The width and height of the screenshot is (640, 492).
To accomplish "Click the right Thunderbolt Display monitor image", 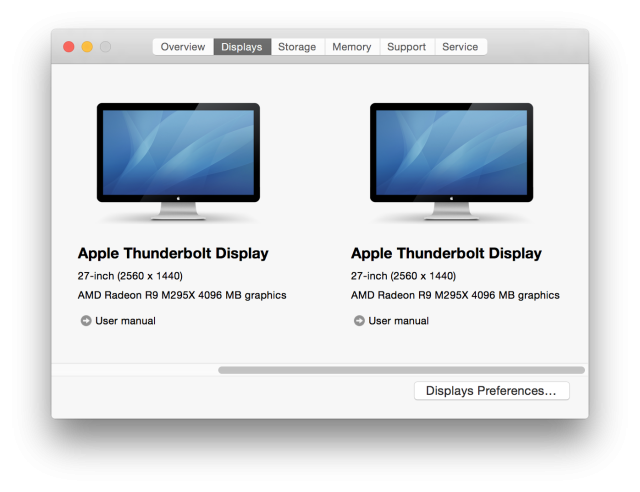I will 451,162.
